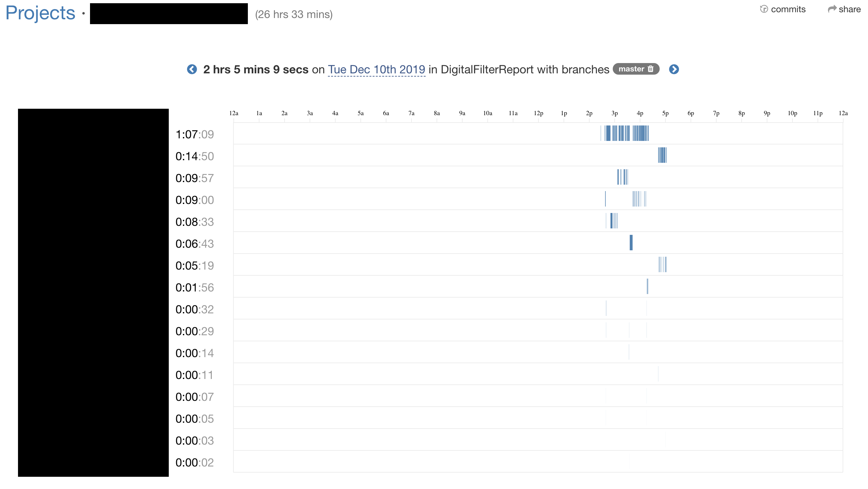The width and height of the screenshot is (868, 489).
Task: Click the thick bar in 0:08:33 row
Action: pos(611,221)
